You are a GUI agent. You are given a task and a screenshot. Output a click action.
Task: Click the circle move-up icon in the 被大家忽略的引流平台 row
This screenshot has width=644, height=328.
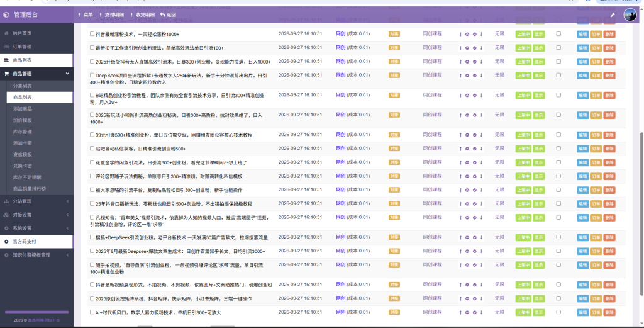point(467,190)
